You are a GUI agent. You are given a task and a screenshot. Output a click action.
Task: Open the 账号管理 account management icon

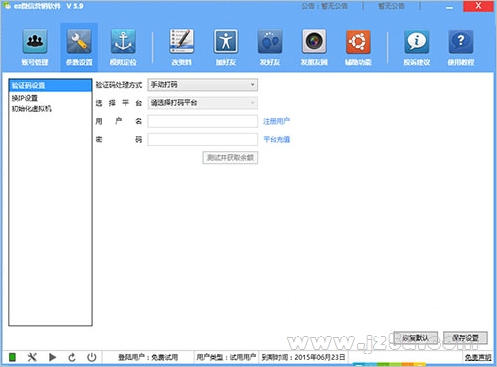(35, 42)
